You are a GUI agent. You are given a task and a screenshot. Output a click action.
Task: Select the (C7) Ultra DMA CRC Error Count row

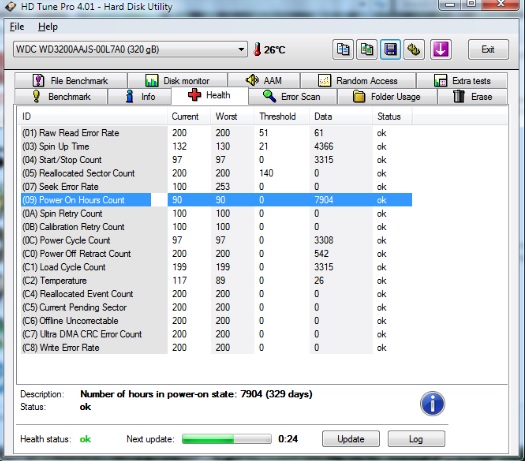pos(216,334)
